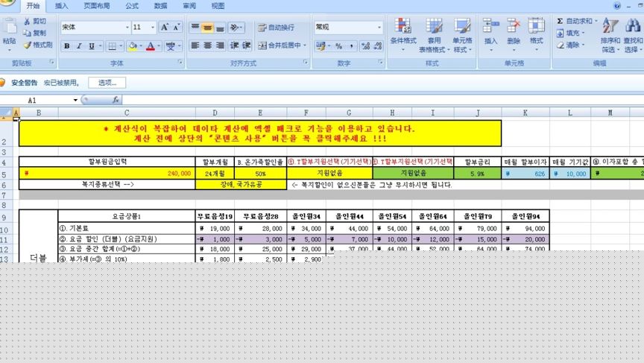
Task: Open the number format dropdown (常规)
Action: point(379,28)
